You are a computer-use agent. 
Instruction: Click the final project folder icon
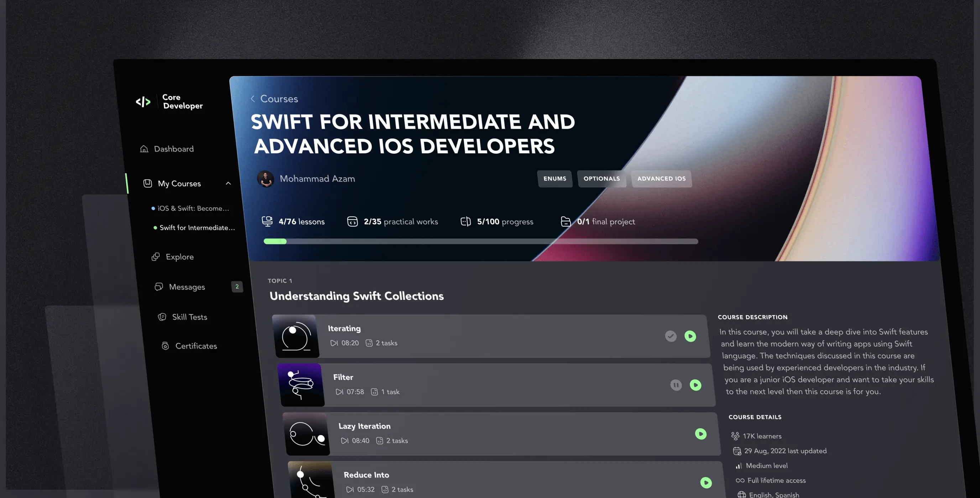[x=565, y=221]
